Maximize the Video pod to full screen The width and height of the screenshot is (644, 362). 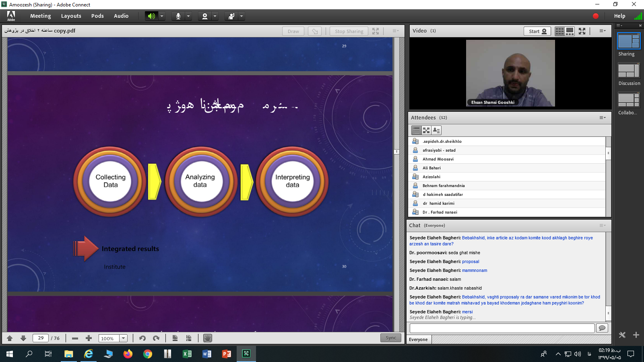582,31
